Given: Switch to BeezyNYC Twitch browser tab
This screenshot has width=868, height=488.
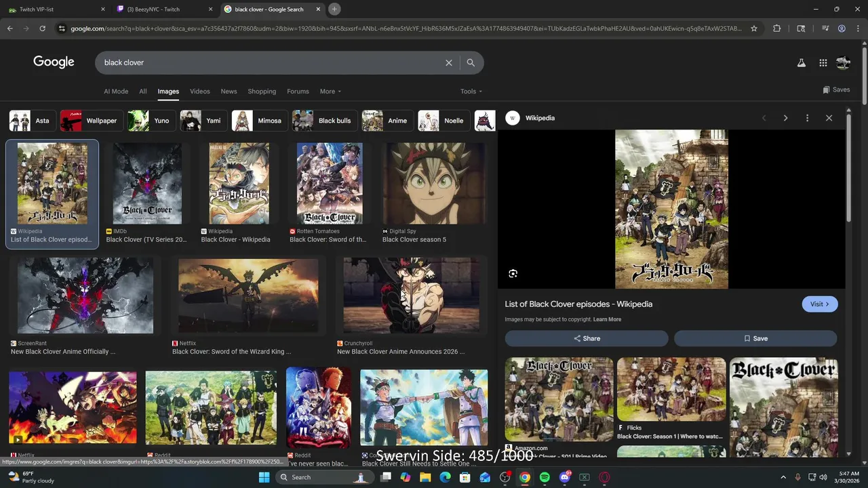Looking at the screenshot, I should point(165,9).
